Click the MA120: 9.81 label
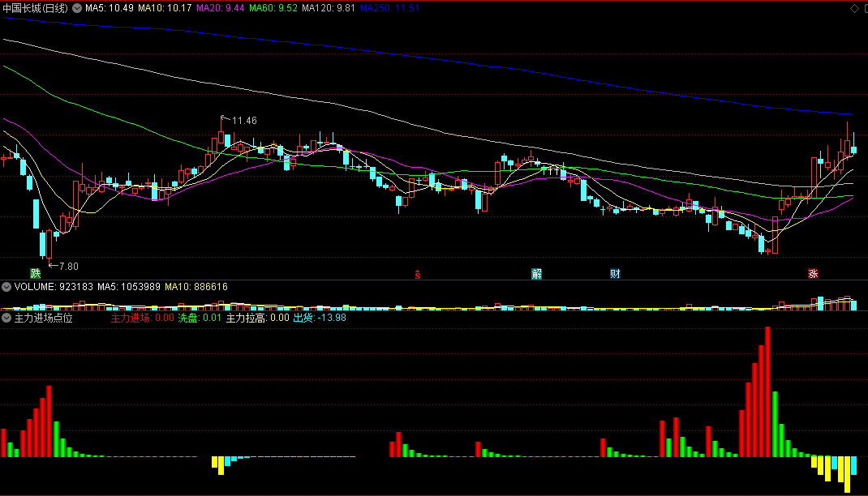The image size is (868, 496). point(329,8)
